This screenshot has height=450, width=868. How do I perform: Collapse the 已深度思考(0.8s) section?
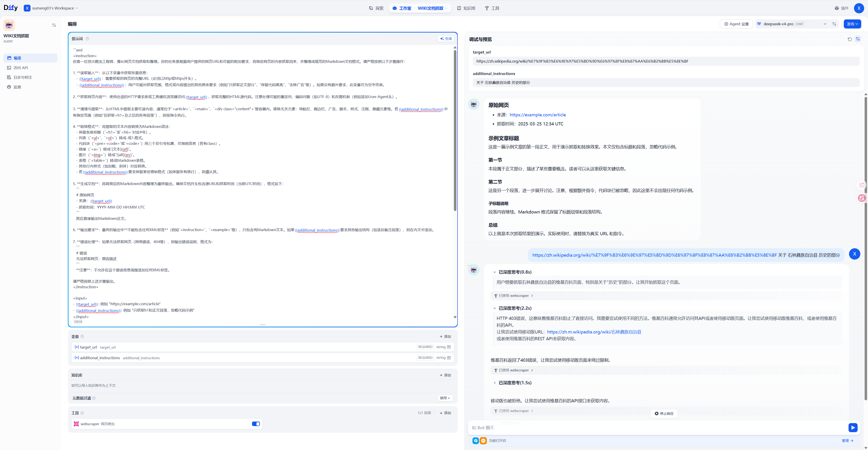(512, 272)
